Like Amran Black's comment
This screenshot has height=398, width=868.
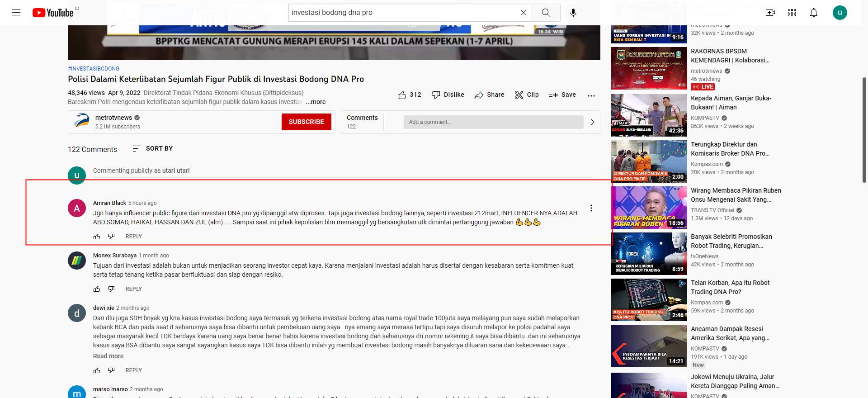97,237
